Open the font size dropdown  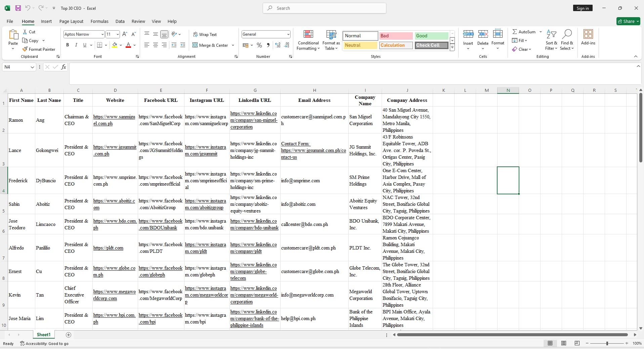coord(118,34)
